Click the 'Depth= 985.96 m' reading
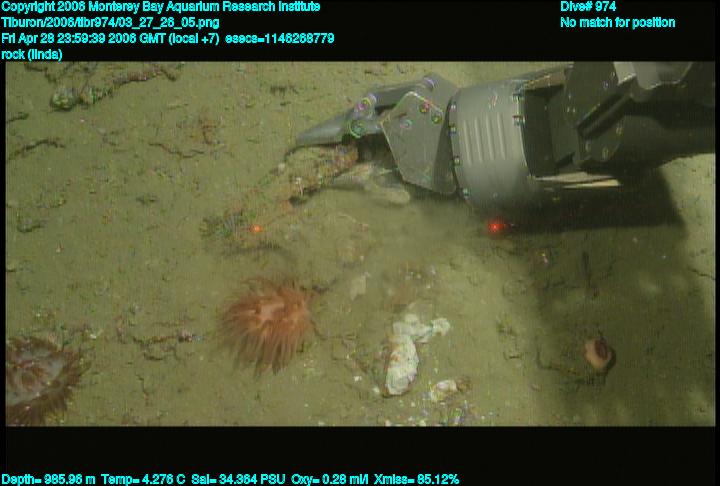The width and height of the screenshot is (720, 486). [x=48, y=479]
